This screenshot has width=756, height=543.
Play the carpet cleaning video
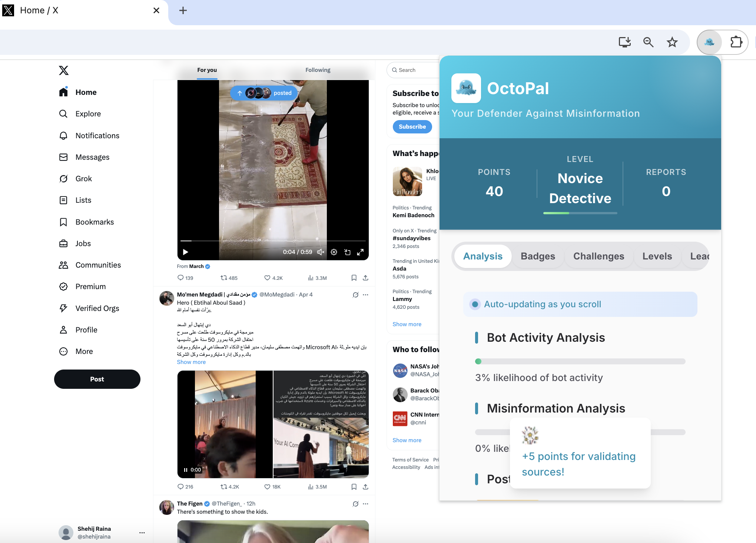click(186, 252)
